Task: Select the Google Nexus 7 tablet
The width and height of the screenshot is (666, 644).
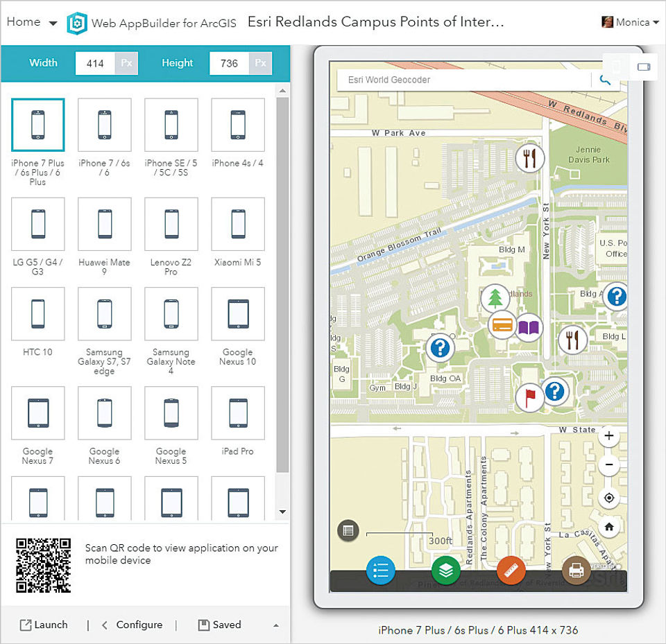Action: point(37,412)
